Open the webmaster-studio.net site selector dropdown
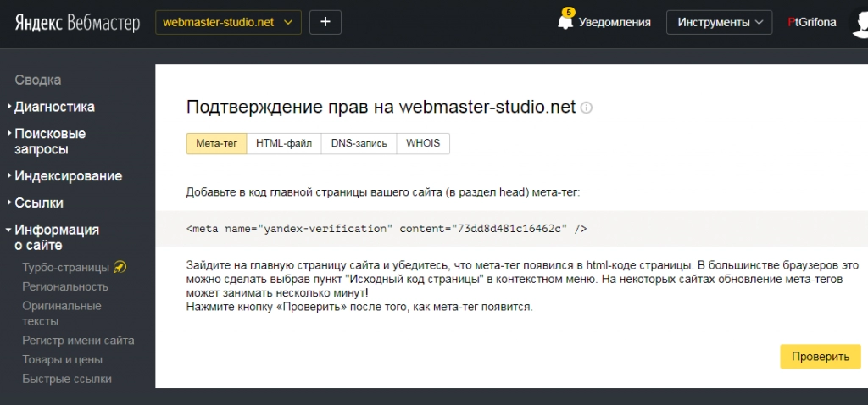The height and width of the screenshot is (405, 868). pos(228,22)
